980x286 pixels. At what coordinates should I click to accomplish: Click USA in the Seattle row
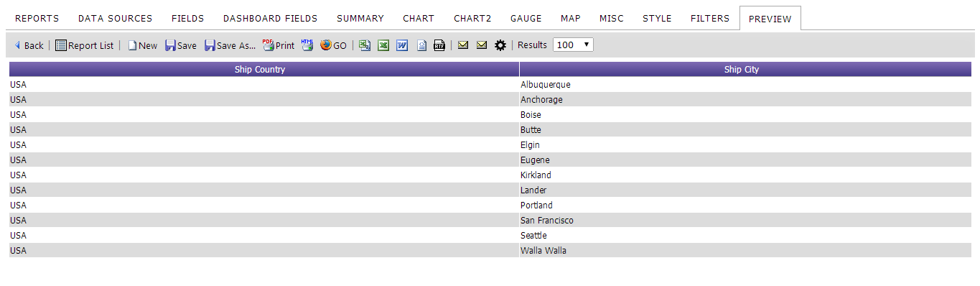point(18,236)
